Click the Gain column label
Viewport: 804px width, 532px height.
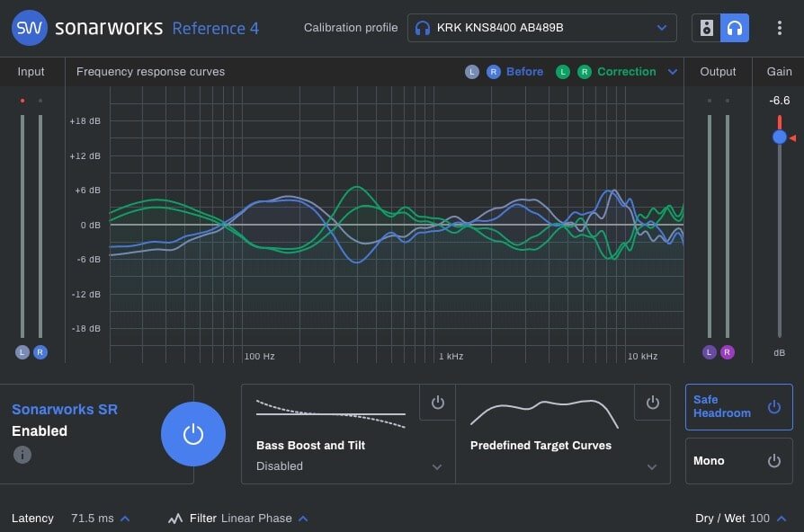click(x=780, y=72)
